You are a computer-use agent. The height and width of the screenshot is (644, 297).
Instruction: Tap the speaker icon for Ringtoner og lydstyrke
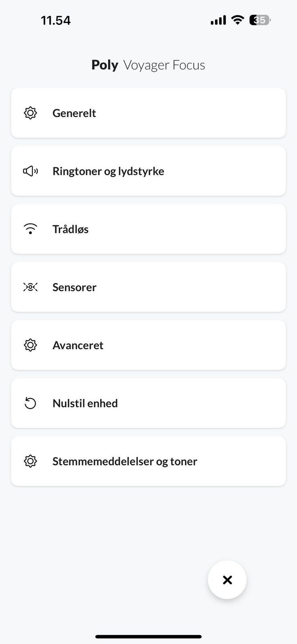(x=30, y=171)
